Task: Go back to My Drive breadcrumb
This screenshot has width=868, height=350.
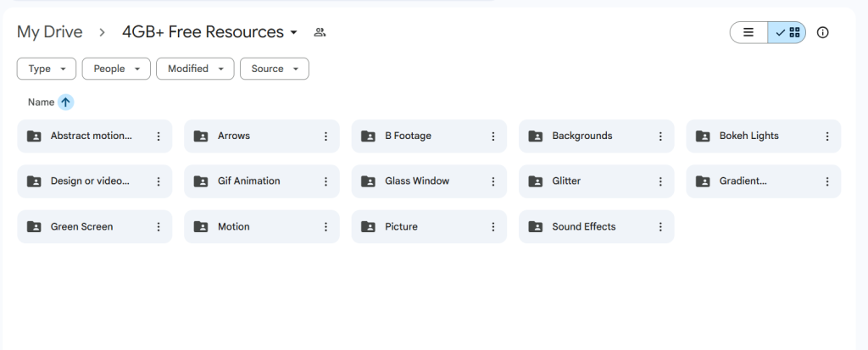Action: pos(50,32)
